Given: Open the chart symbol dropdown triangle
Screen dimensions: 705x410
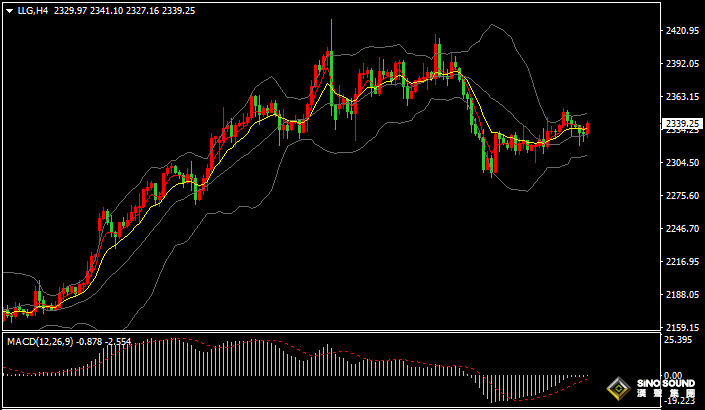Looking at the screenshot, I should tap(9, 11).
